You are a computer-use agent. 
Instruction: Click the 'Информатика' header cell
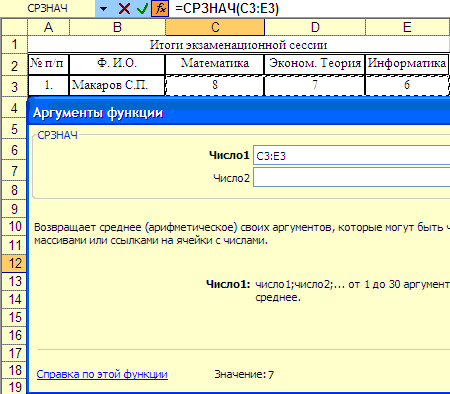[407, 64]
